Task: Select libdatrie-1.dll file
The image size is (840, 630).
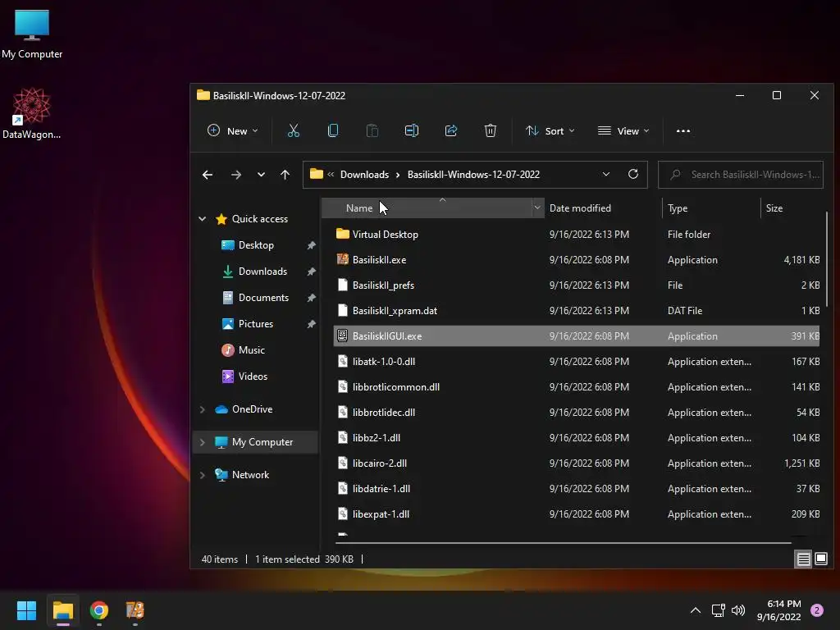Action: 381,489
